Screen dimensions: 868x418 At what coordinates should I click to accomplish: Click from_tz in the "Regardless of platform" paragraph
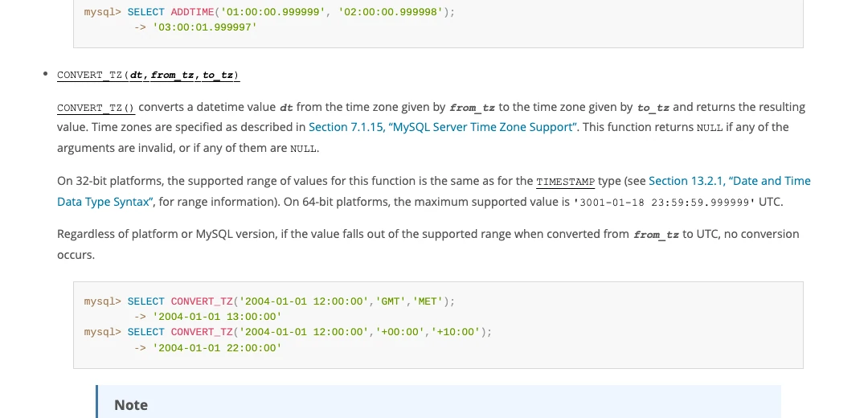coord(656,234)
